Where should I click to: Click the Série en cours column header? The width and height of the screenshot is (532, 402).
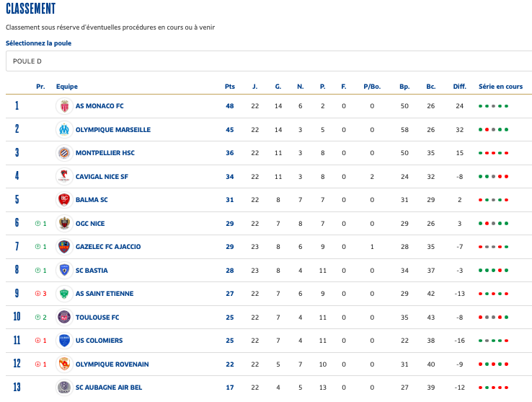tap(500, 87)
